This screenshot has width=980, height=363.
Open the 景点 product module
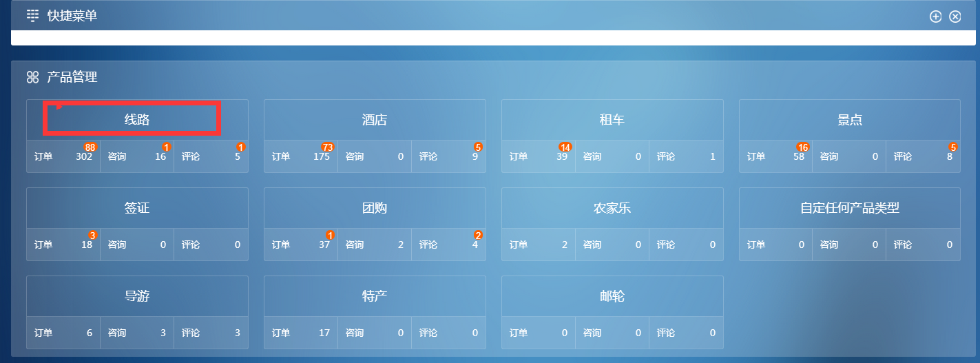pyautogui.click(x=850, y=120)
